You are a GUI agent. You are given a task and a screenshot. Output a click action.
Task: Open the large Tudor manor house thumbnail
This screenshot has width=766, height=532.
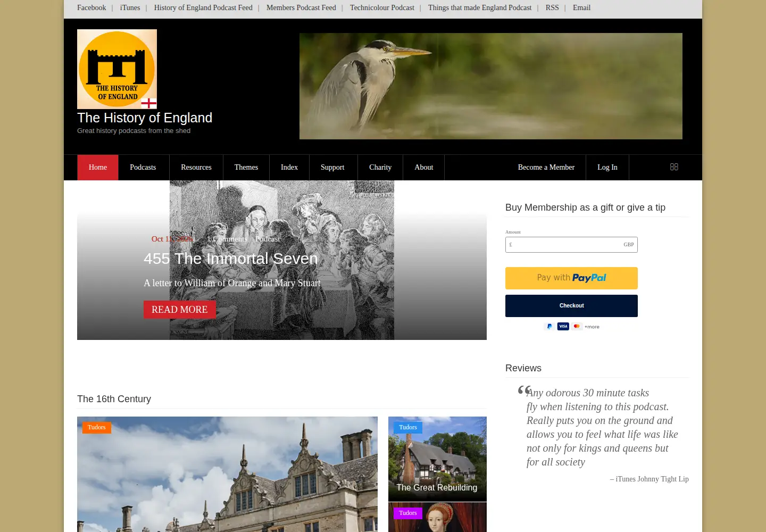pyautogui.click(x=227, y=475)
